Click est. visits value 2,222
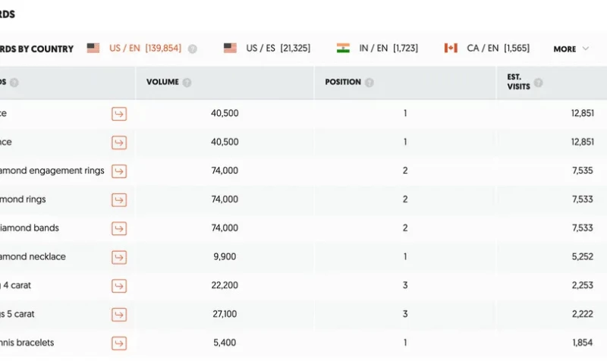The width and height of the screenshot is (607, 364). (x=582, y=314)
